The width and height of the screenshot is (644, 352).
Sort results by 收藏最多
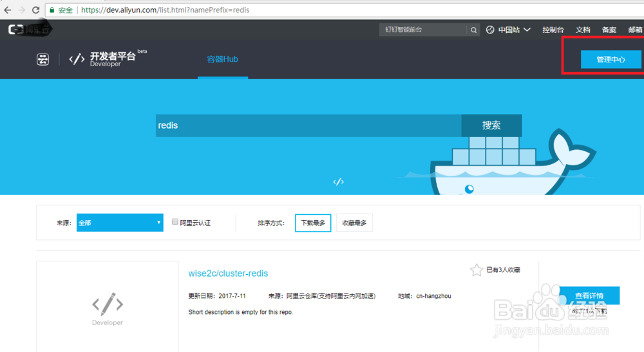[x=354, y=223]
